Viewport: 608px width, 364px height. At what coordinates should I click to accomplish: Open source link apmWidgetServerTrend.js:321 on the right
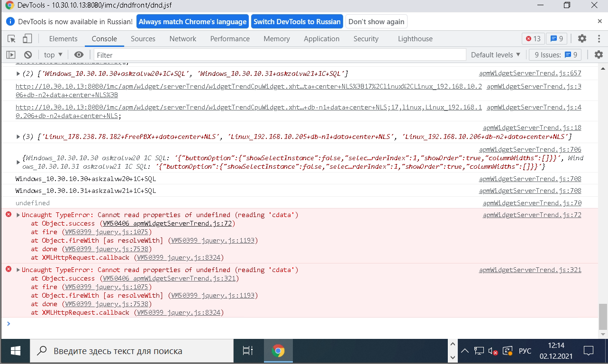coord(530,270)
